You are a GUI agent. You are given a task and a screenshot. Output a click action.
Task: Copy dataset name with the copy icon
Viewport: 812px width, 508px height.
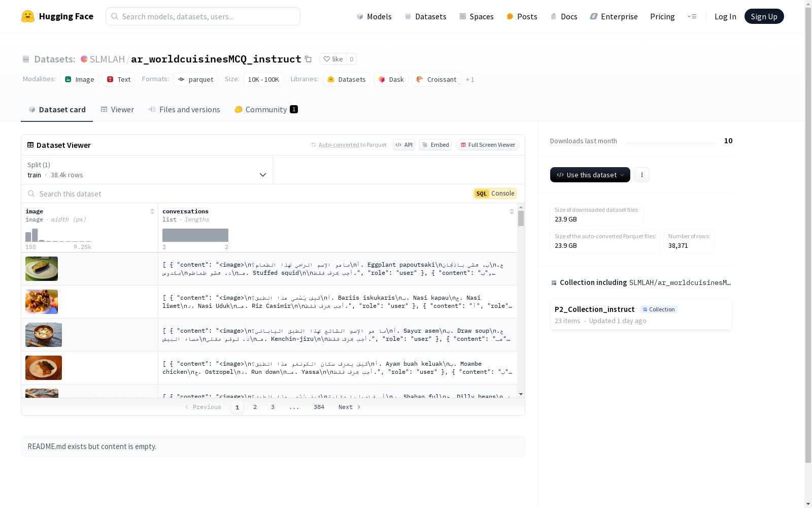pyautogui.click(x=308, y=59)
